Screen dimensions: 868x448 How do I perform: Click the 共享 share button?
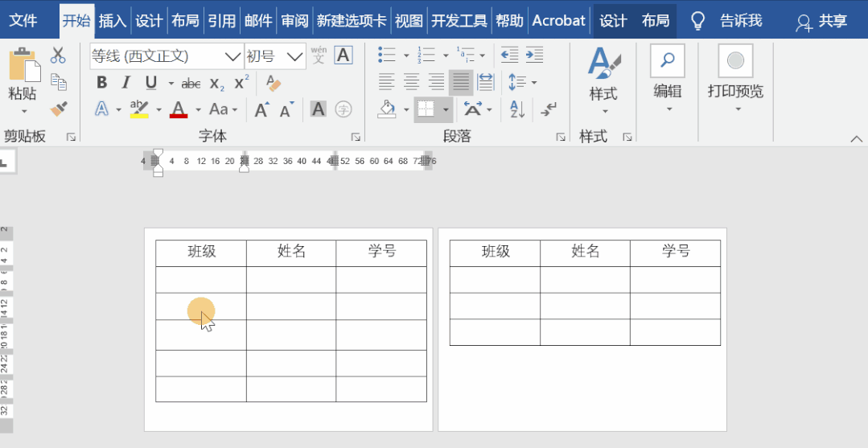822,21
